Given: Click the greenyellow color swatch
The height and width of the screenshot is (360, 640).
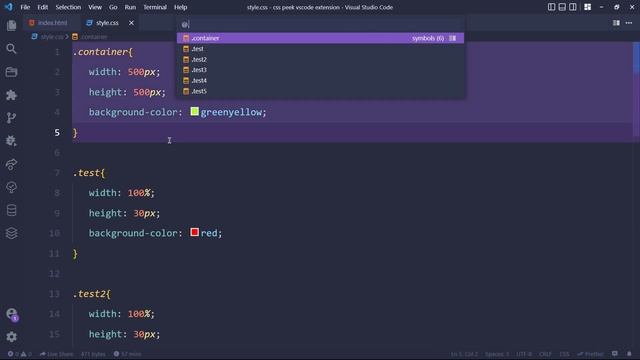Looking at the screenshot, I should [195, 111].
